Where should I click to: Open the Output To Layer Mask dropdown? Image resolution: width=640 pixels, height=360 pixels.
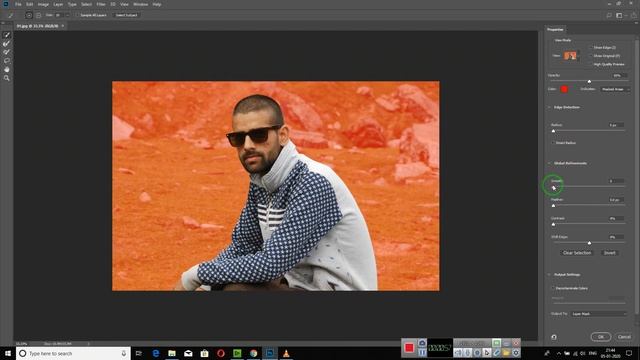point(598,314)
